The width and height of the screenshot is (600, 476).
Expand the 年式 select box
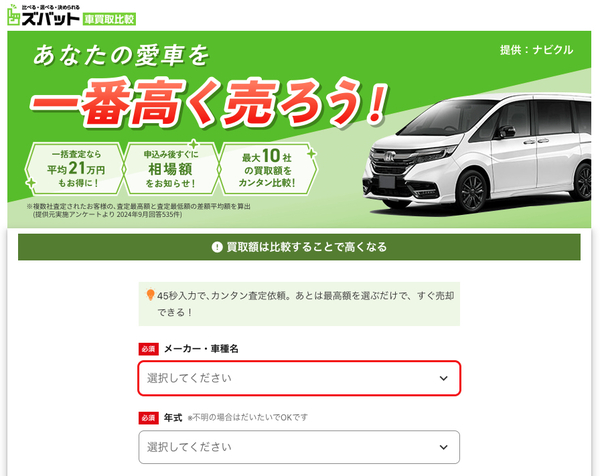(299, 447)
